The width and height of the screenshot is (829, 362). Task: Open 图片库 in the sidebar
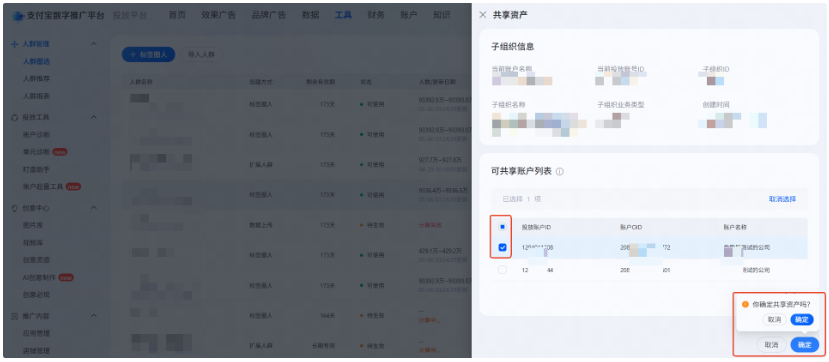tap(33, 225)
